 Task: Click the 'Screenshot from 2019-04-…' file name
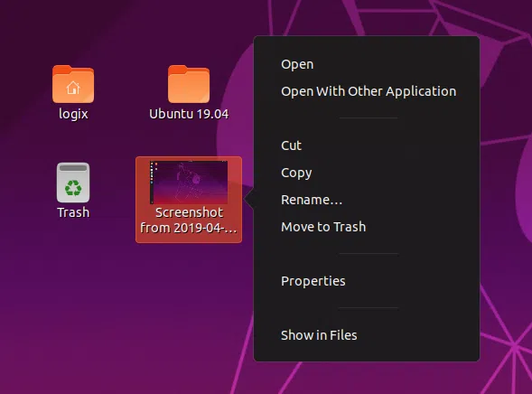tap(189, 220)
